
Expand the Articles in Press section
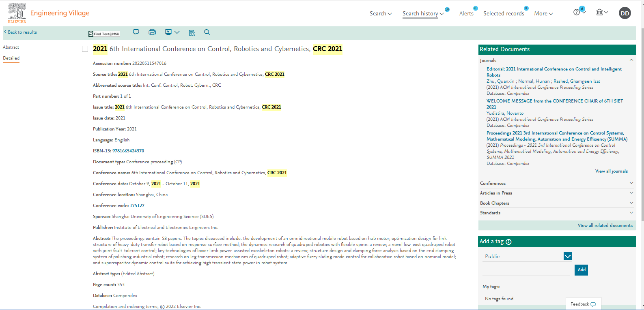click(x=557, y=193)
